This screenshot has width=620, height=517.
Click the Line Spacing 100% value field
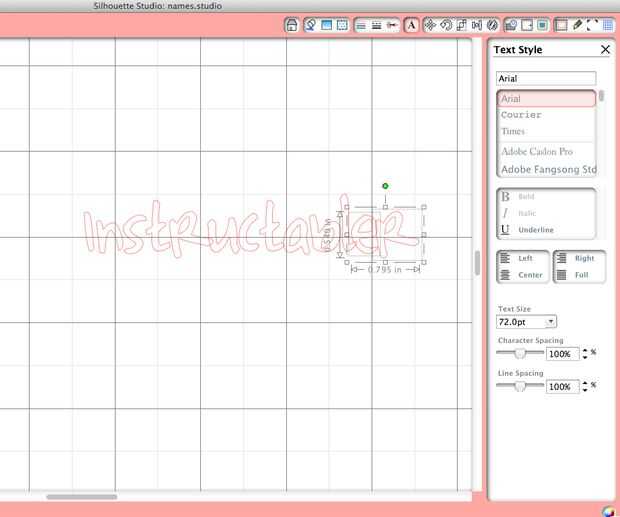562,387
